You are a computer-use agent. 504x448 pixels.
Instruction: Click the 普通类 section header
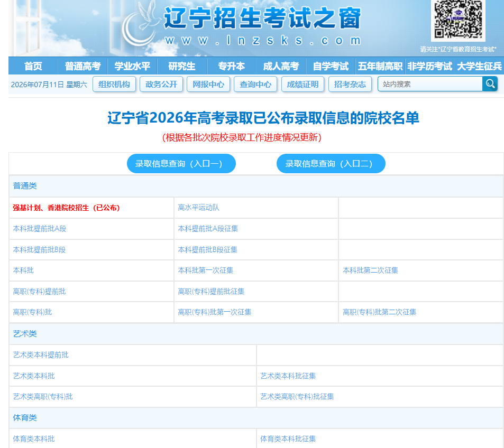point(25,186)
